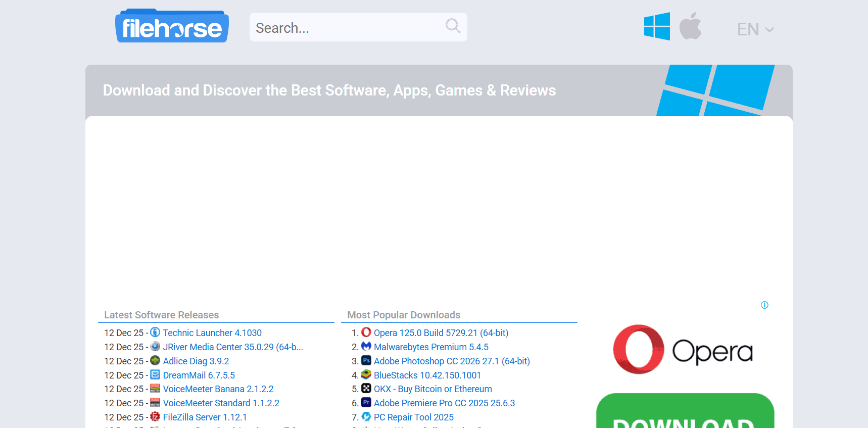Screen dimensions: 868x428
Task: Select the Windows platform icon
Action: pos(656,26)
